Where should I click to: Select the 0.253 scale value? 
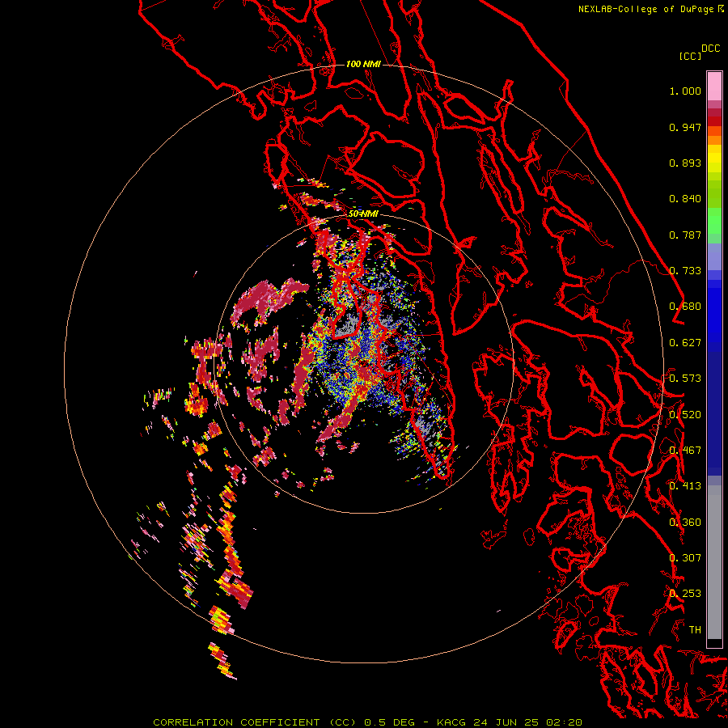point(685,594)
